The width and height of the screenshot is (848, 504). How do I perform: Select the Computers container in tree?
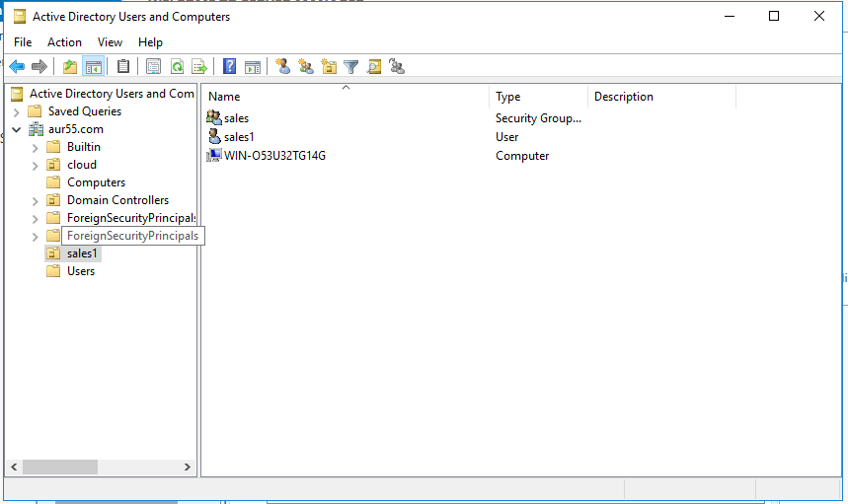97,182
